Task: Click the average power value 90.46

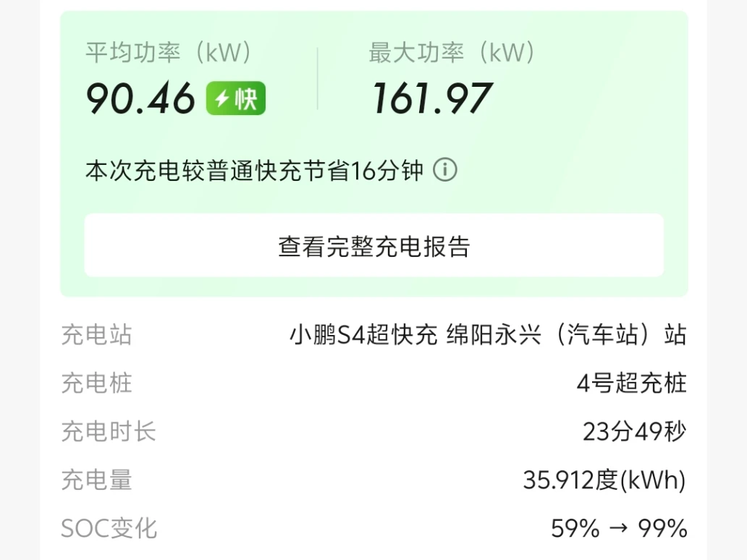Action: click(x=140, y=98)
